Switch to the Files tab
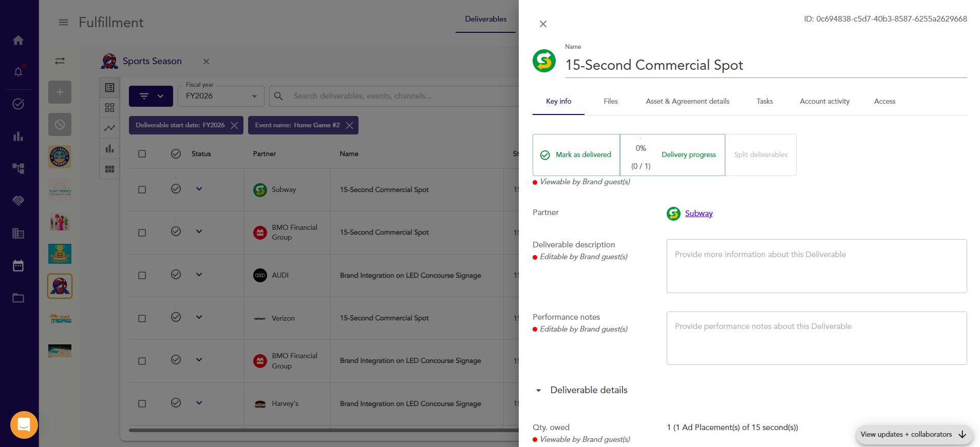 [611, 102]
